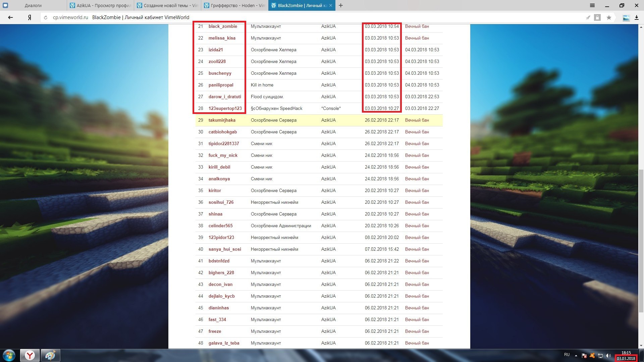The width and height of the screenshot is (644, 362).
Task: Open player bdstnfdzd link
Action: (219, 261)
